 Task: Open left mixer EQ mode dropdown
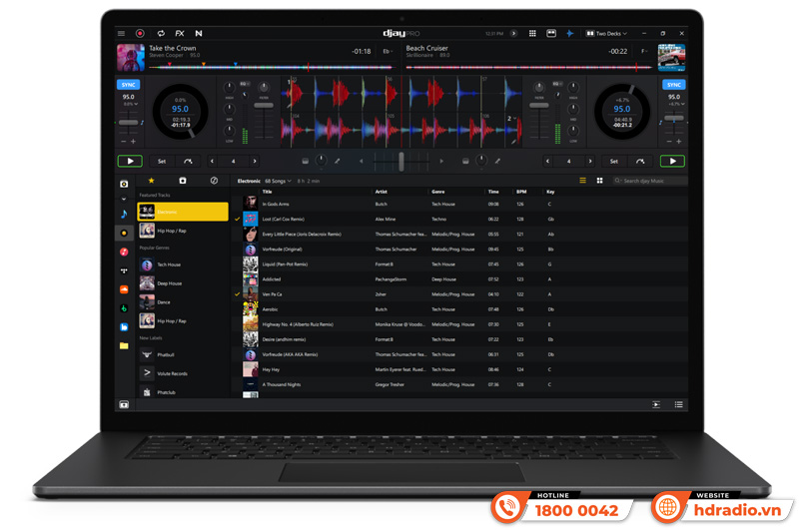(x=244, y=84)
